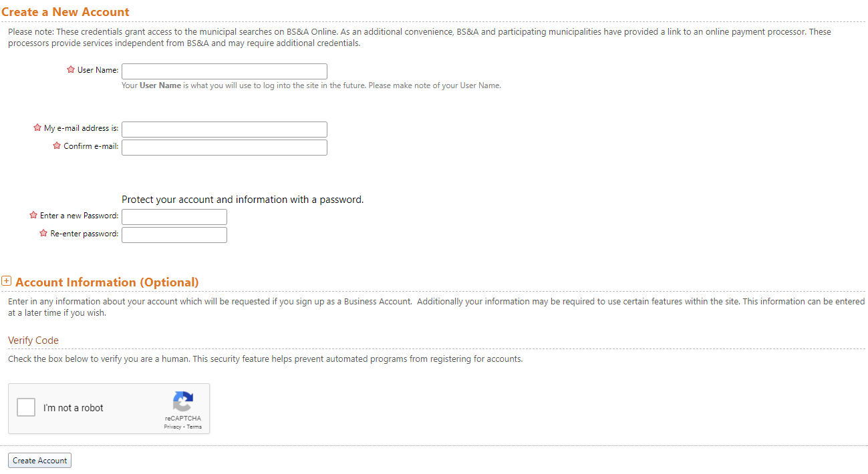Viewport: 868px width, 474px height.
Task: Click the Confirm e-mail input box
Action: [224, 147]
